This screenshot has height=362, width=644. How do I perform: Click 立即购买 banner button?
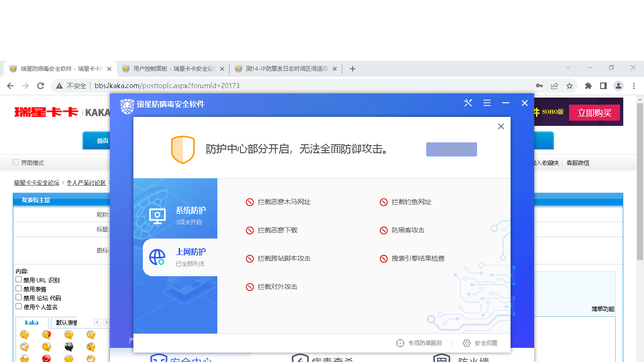coord(594,113)
